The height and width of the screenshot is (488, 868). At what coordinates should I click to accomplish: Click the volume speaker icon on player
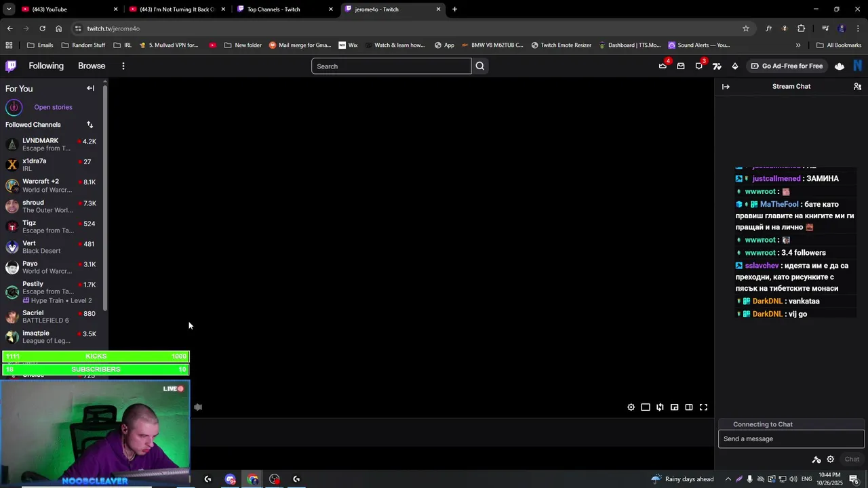(x=198, y=407)
